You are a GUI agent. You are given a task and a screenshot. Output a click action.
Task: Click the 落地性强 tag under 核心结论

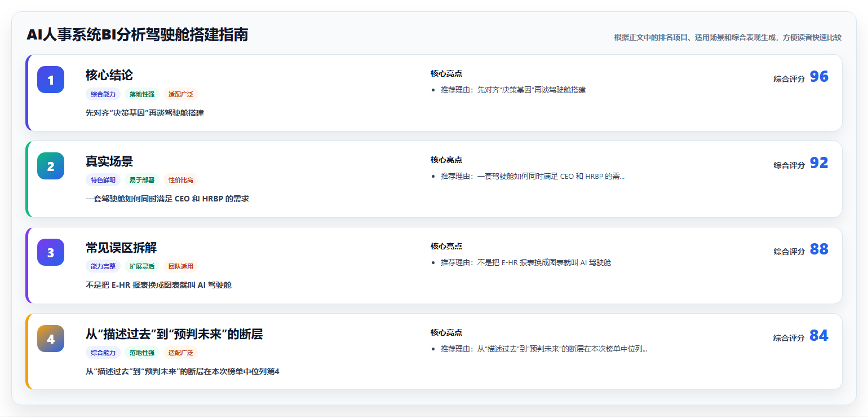[142, 94]
